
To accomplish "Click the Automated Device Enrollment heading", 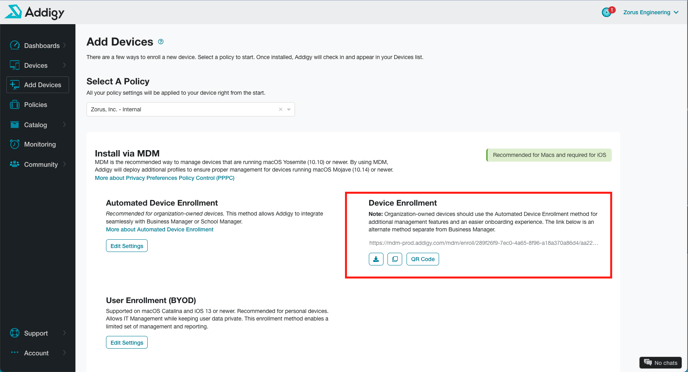I will 162,203.
